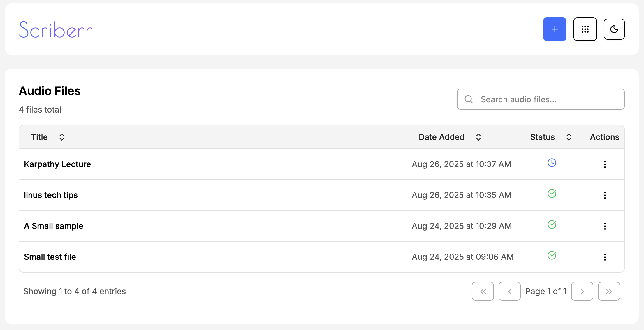Go to next page of entries

pos(582,291)
